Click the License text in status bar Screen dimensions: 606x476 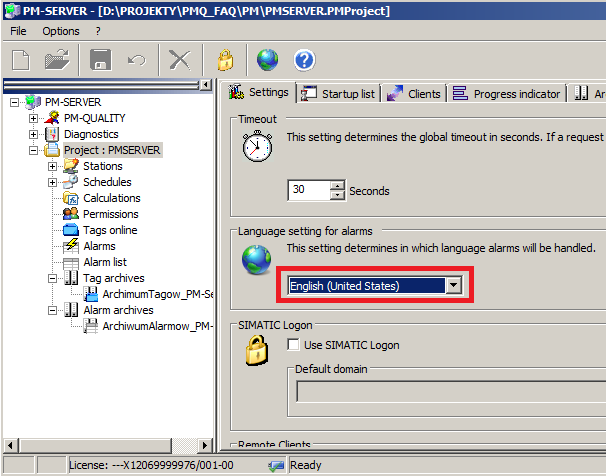(151, 465)
